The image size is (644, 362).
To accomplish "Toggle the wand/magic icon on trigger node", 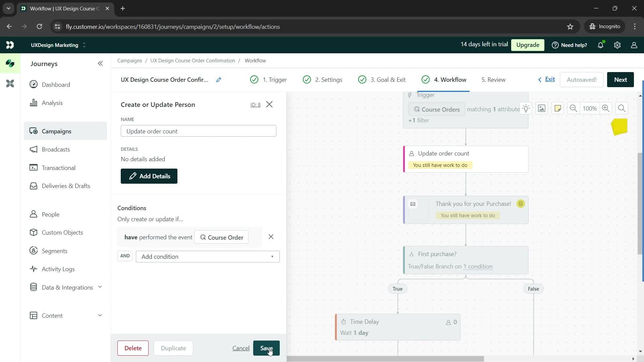I will tap(528, 108).
